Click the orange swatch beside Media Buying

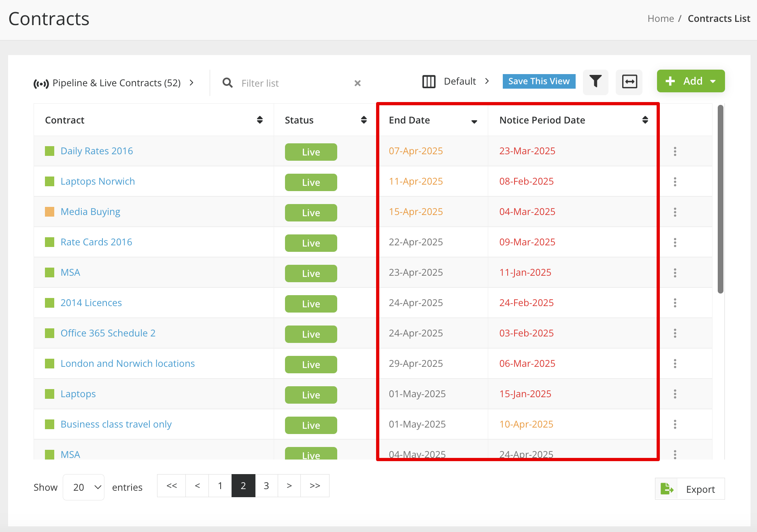coord(49,212)
